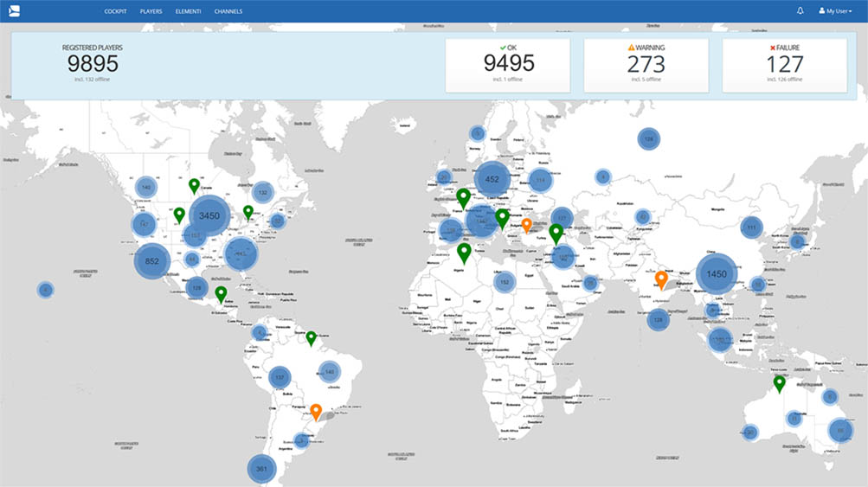Expand the 152 cluster over Libya
Screen dimensions: 868x487
click(x=505, y=282)
